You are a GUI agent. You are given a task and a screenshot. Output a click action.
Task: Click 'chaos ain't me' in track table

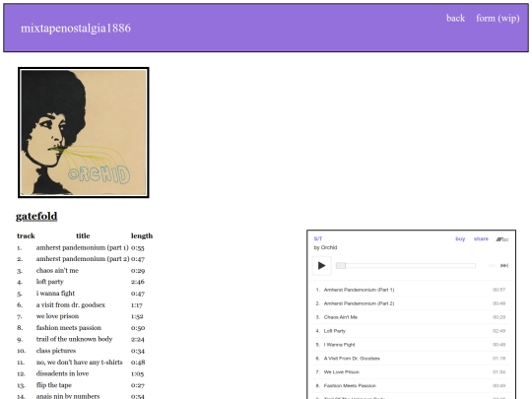[57, 270]
